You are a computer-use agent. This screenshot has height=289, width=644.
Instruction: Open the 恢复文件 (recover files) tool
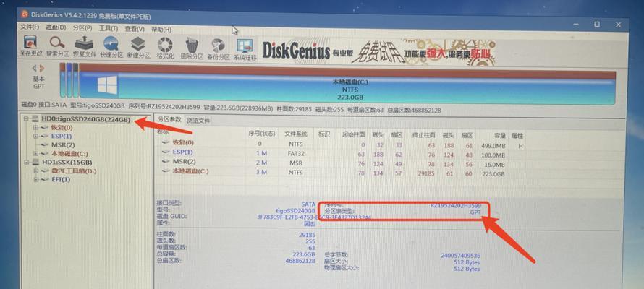point(85,43)
